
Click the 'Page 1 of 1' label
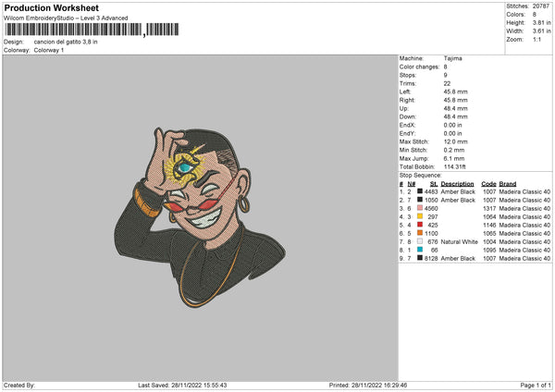coord(536,386)
